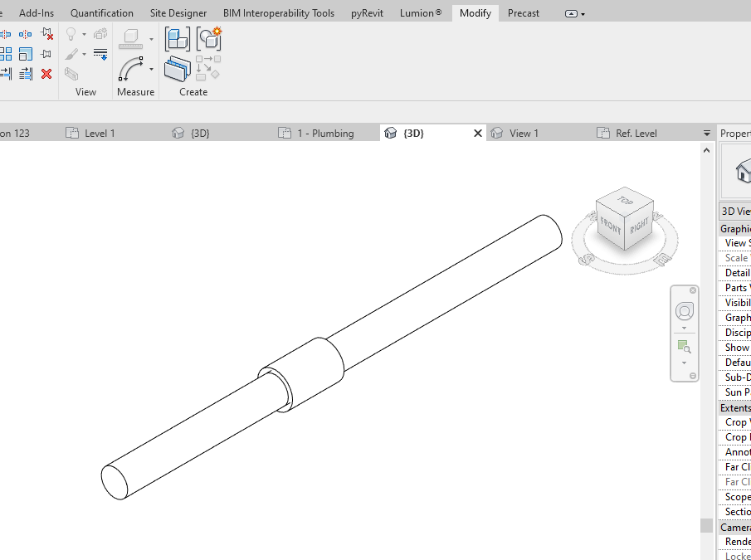Select the Zoom tool on the navigation bar
This screenshot has width=751, height=560.
pyautogui.click(x=682, y=346)
